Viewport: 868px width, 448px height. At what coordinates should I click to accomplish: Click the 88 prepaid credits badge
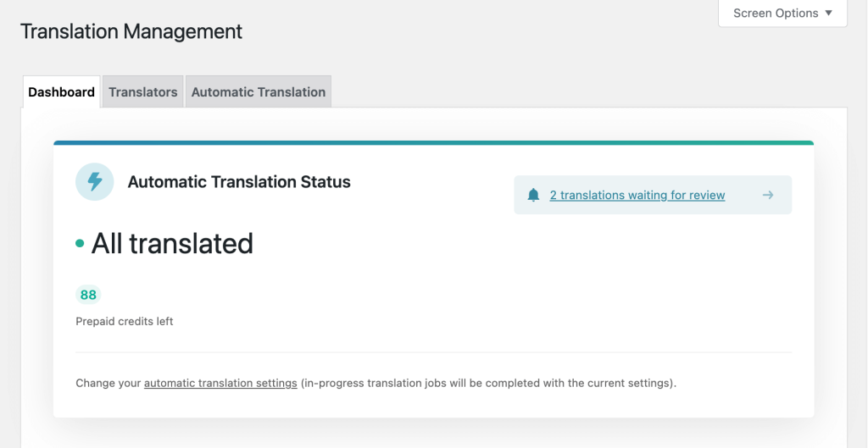click(88, 295)
